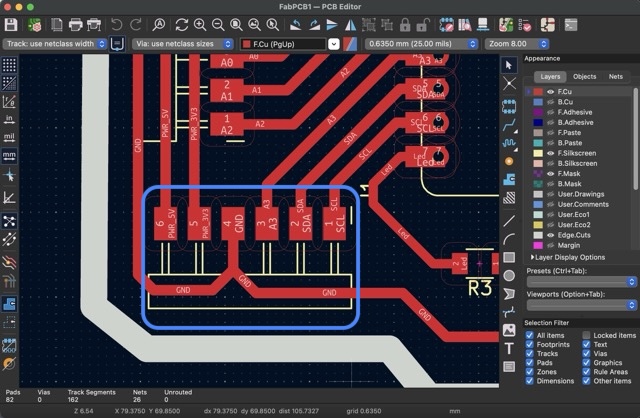Select the Draw Line tool
Screen dimensions: 640x418
click(x=509, y=221)
